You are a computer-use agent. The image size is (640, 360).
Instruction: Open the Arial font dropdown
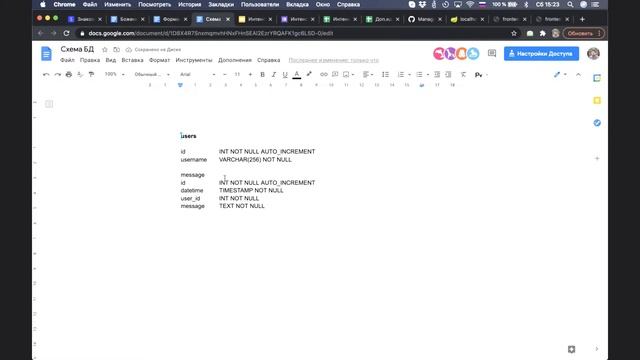point(198,74)
